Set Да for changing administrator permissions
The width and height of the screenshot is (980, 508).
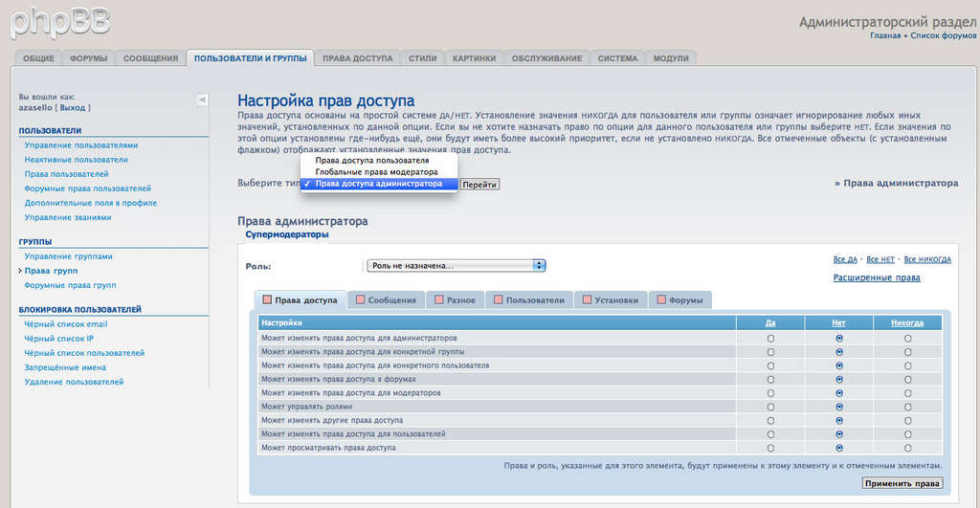click(x=770, y=339)
